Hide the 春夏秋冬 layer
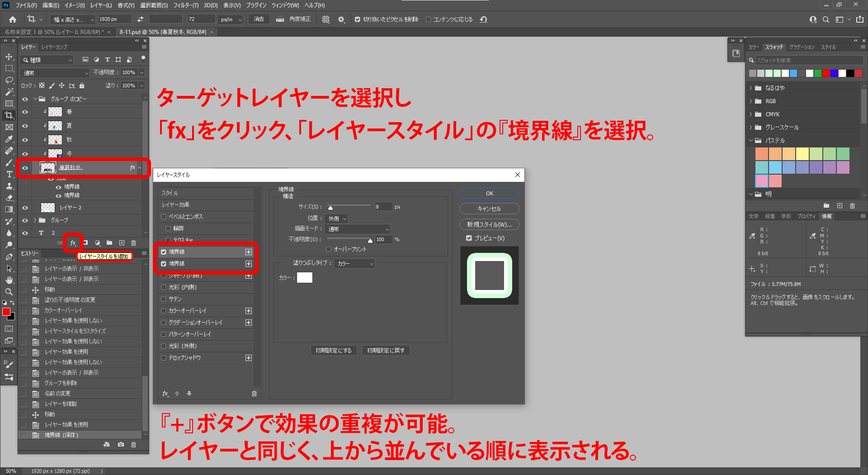 [x=25, y=168]
